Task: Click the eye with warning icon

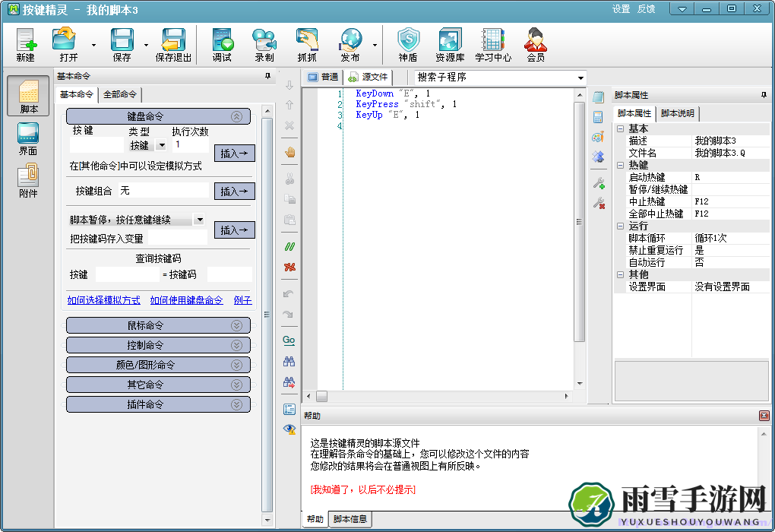Action: tap(289, 429)
